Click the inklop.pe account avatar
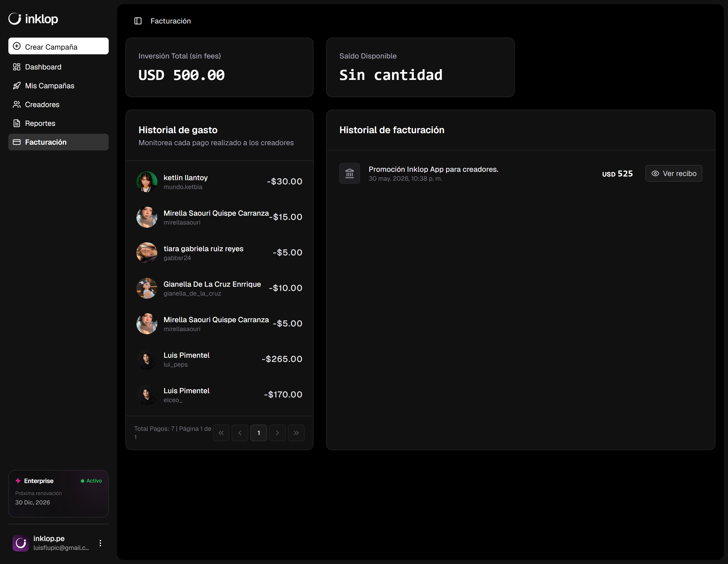This screenshot has height=564, width=728. click(21, 543)
